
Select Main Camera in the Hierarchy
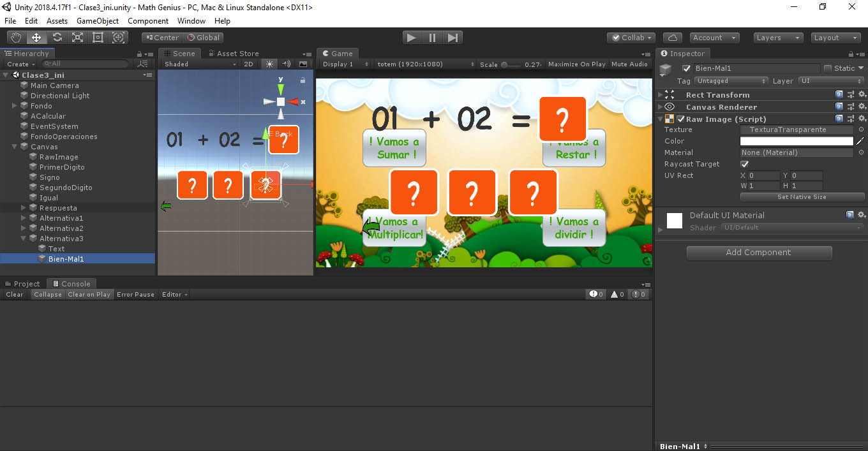(x=55, y=85)
